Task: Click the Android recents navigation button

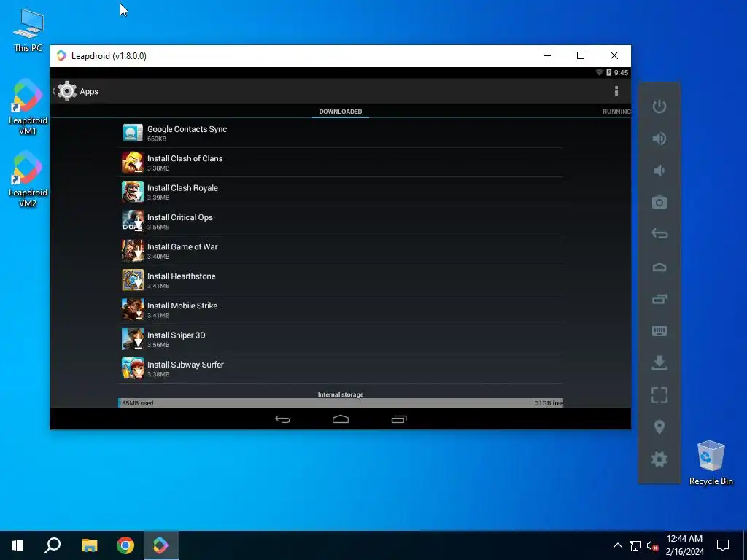Action: (x=399, y=419)
